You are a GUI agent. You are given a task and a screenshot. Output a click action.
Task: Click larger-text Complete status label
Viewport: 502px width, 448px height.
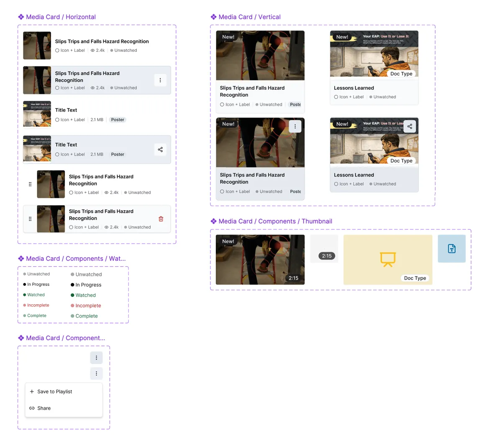[84, 316]
